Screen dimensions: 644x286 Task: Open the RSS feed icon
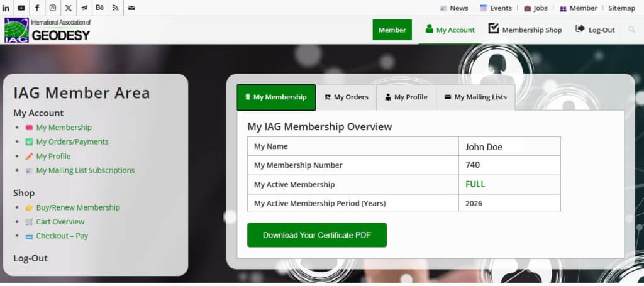pos(116,8)
